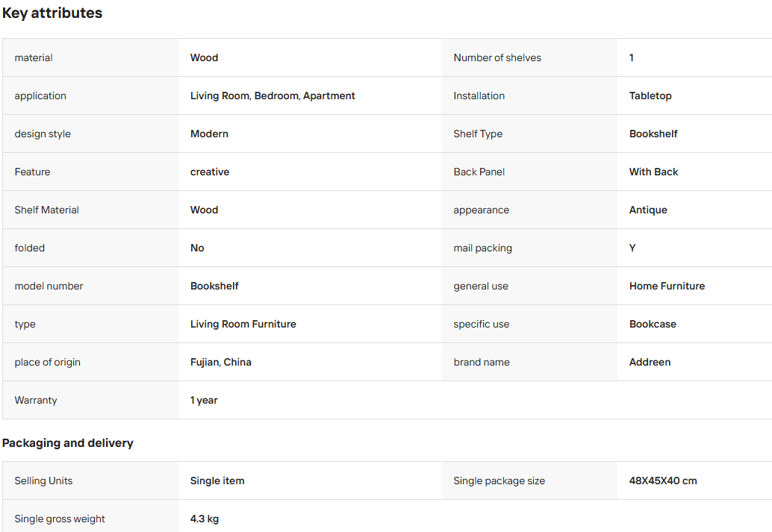The height and width of the screenshot is (532, 772).
Task: Select the material value Wood
Action: click(x=205, y=57)
